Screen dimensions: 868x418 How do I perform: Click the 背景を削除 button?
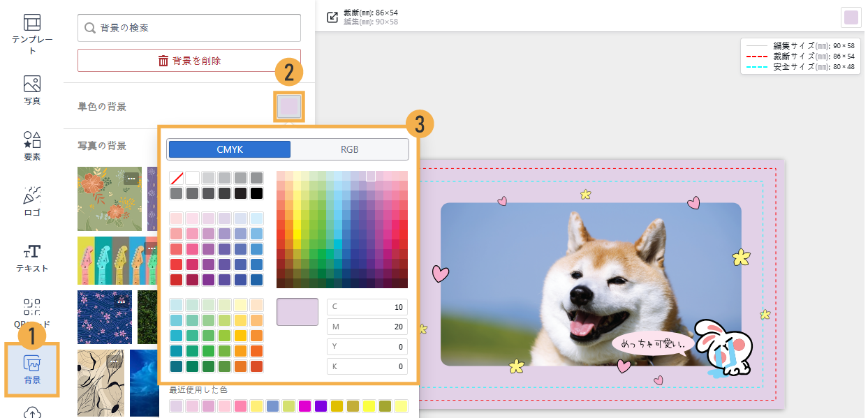[189, 61]
